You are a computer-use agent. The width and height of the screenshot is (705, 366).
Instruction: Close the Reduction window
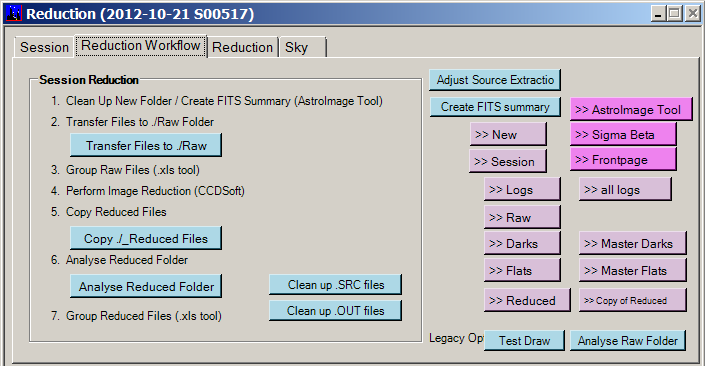coord(692,13)
